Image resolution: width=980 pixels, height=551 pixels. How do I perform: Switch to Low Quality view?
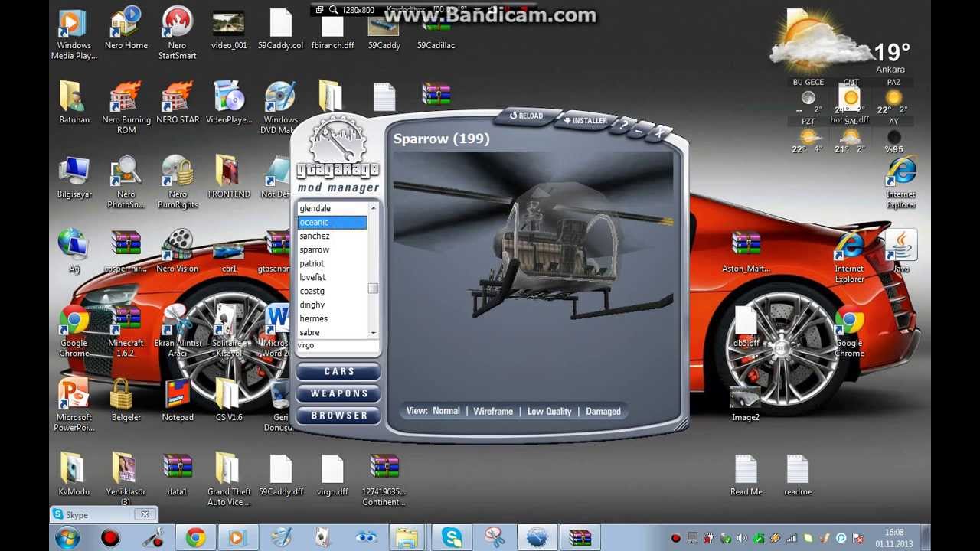click(x=549, y=412)
